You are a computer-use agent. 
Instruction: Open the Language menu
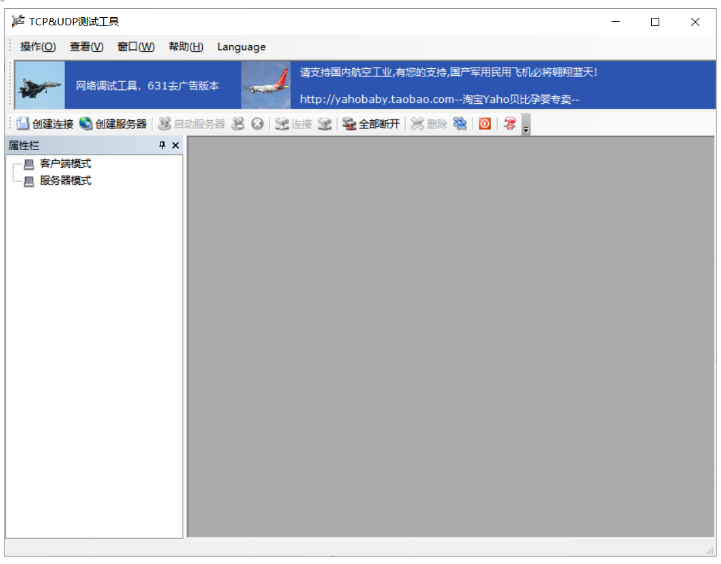click(x=241, y=47)
